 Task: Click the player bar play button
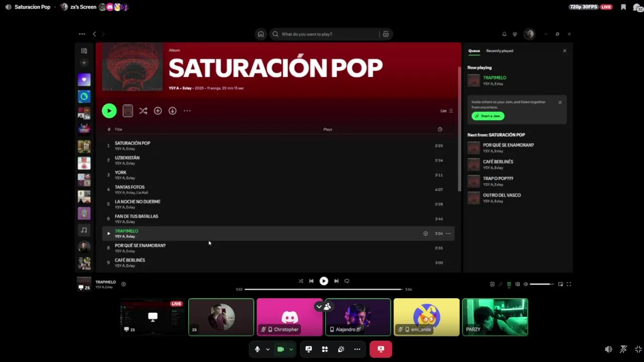(324, 281)
